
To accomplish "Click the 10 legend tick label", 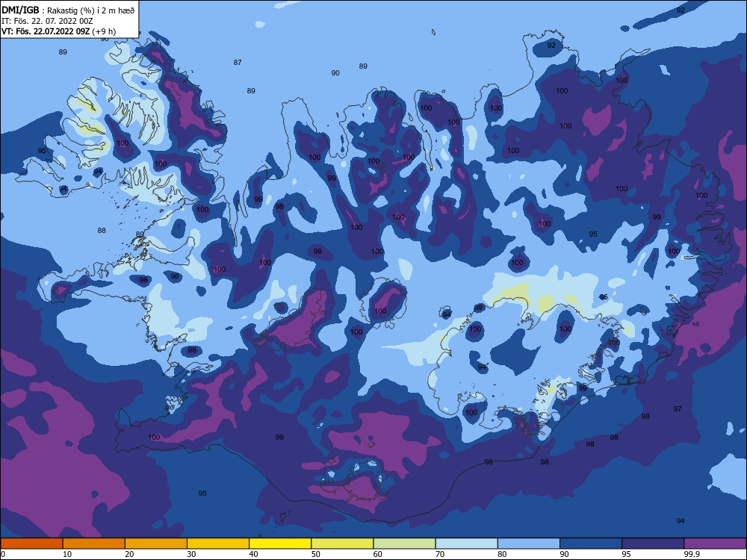I will coord(67,554).
